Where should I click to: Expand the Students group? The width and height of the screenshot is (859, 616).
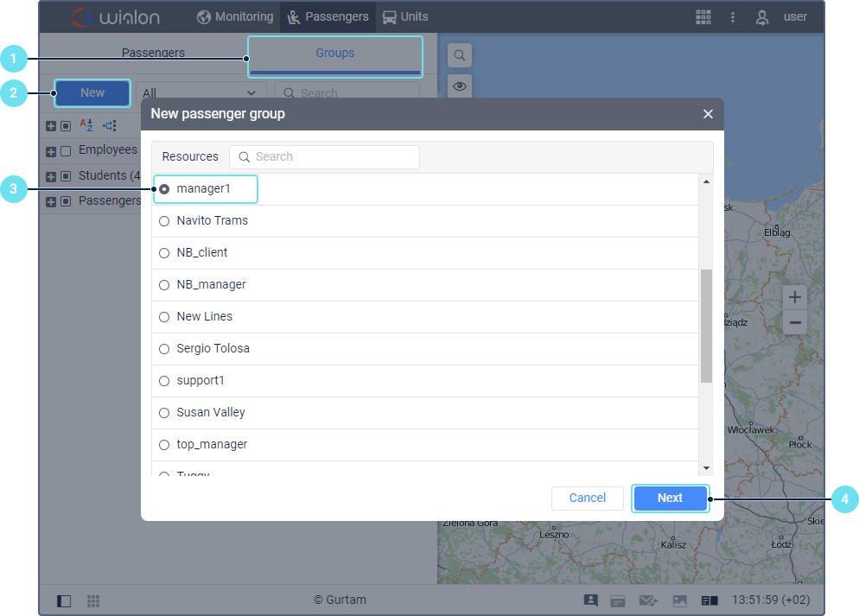point(51,177)
